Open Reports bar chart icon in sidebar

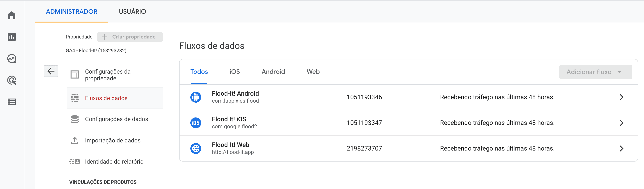coord(12,37)
